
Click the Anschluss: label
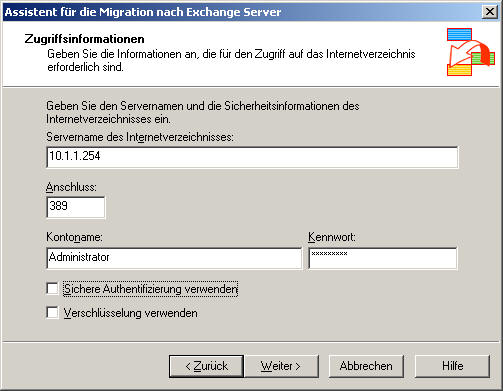tap(71, 187)
